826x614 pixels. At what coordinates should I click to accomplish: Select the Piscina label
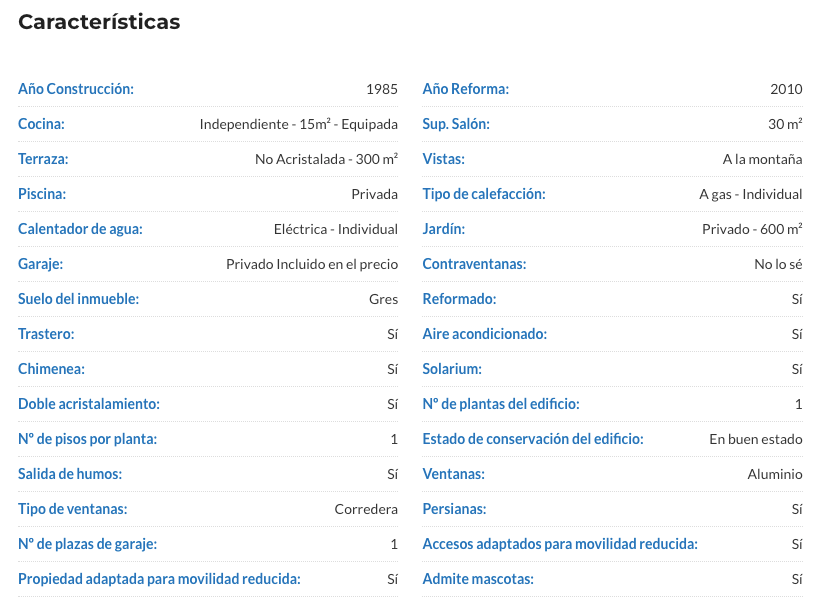coord(42,194)
